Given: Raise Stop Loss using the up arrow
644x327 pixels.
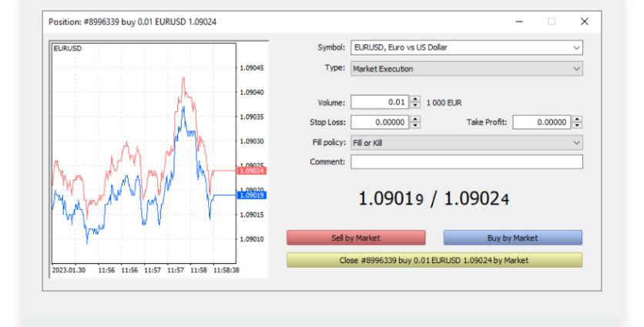Looking at the screenshot, I should tap(416, 119).
